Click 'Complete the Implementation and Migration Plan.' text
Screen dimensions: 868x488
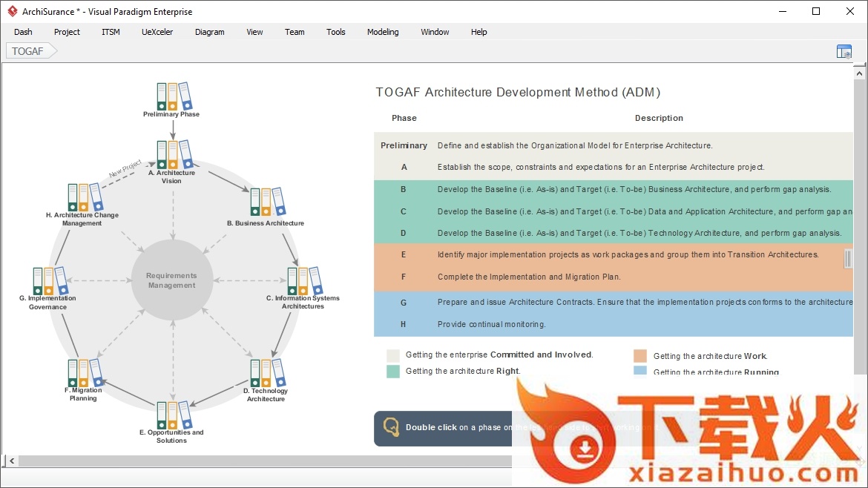click(x=529, y=277)
